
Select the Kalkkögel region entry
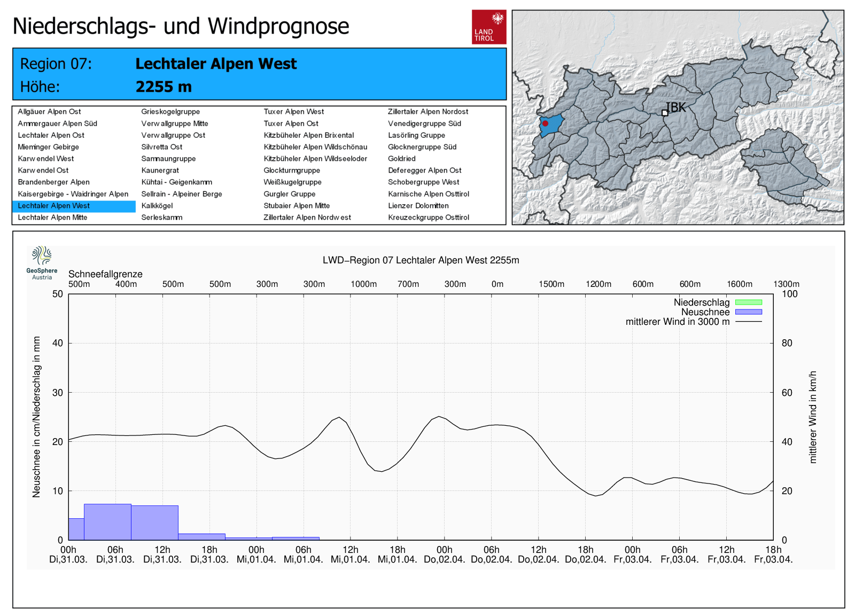click(157, 206)
